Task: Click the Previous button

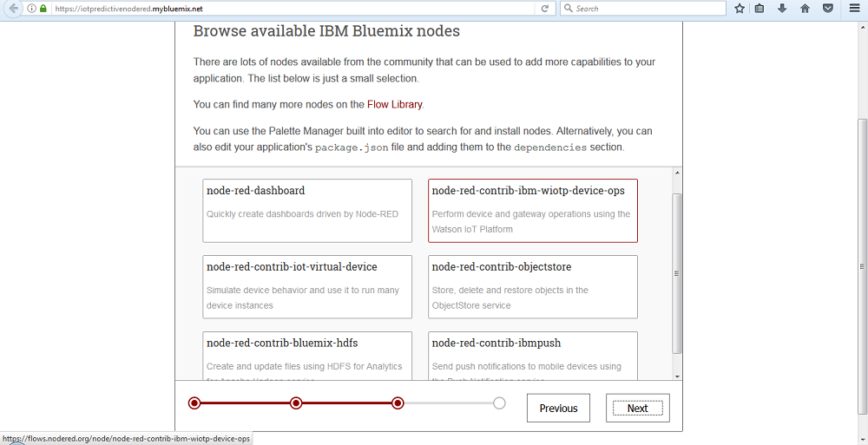Action: (558, 408)
